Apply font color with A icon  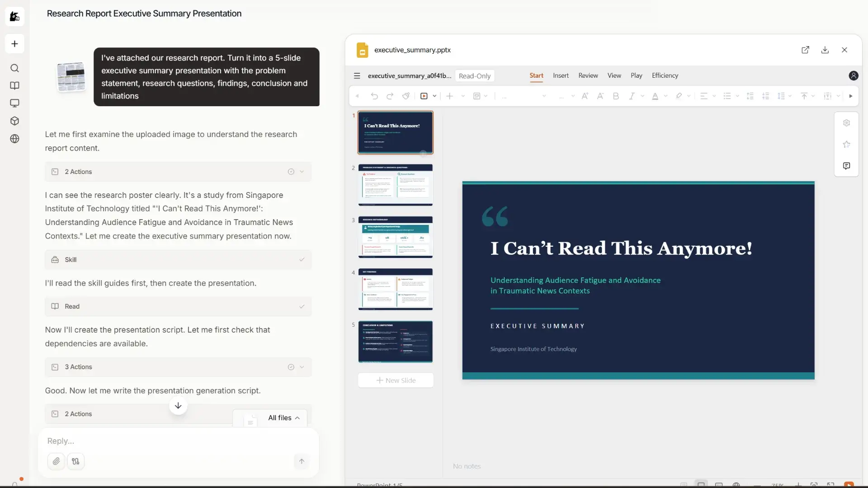(655, 96)
